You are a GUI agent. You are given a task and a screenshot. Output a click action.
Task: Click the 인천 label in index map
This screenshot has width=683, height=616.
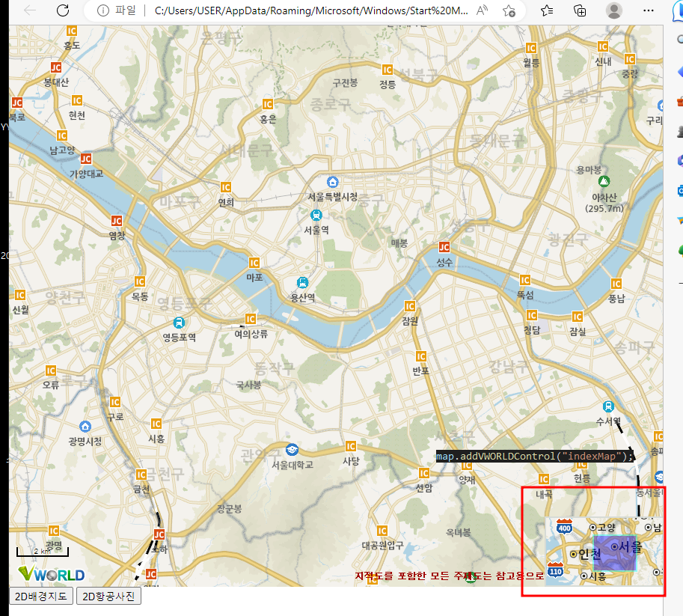(589, 554)
